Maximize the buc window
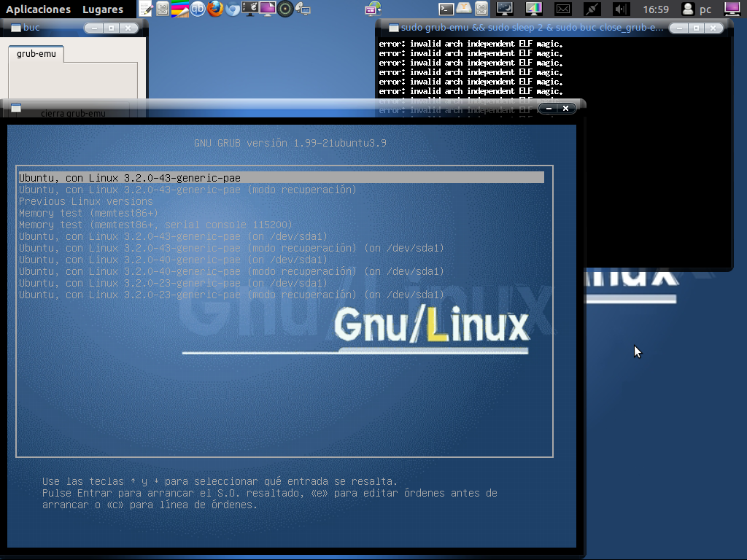Viewport: 747px width, 560px height. (x=111, y=28)
